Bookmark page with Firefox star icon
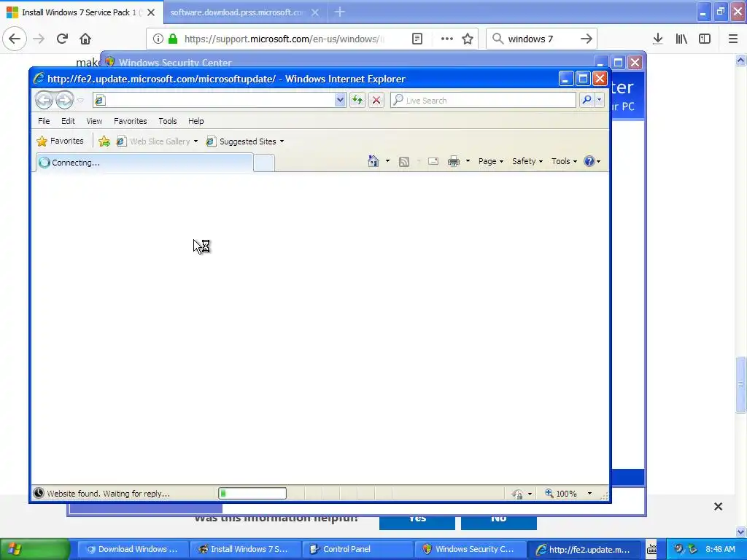 (x=468, y=39)
